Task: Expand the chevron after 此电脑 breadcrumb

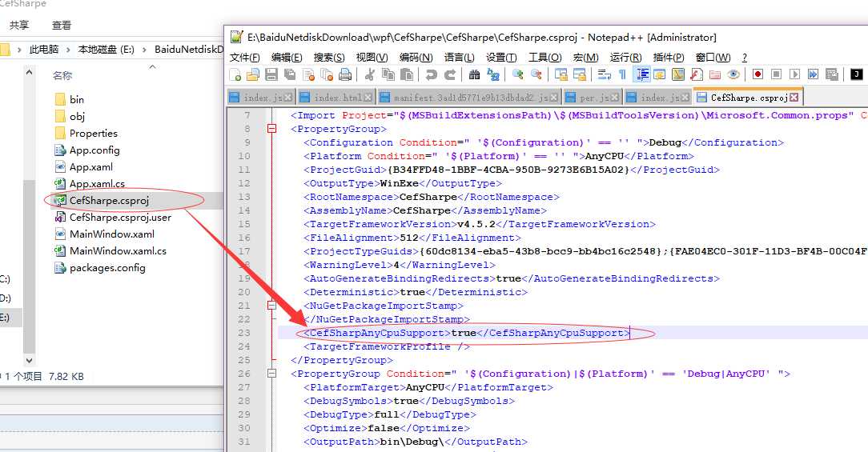Action: pos(68,50)
